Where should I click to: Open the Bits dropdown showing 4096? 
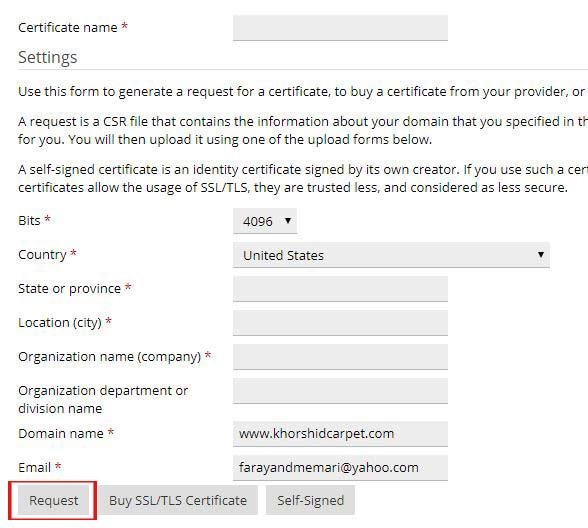[265, 221]
